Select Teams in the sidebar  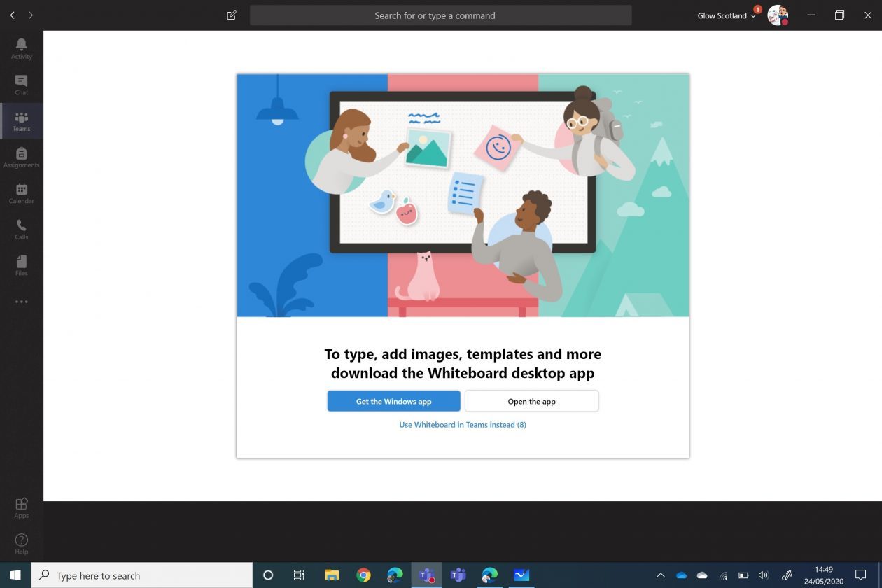pyautogui.click(x=21, y=121)
